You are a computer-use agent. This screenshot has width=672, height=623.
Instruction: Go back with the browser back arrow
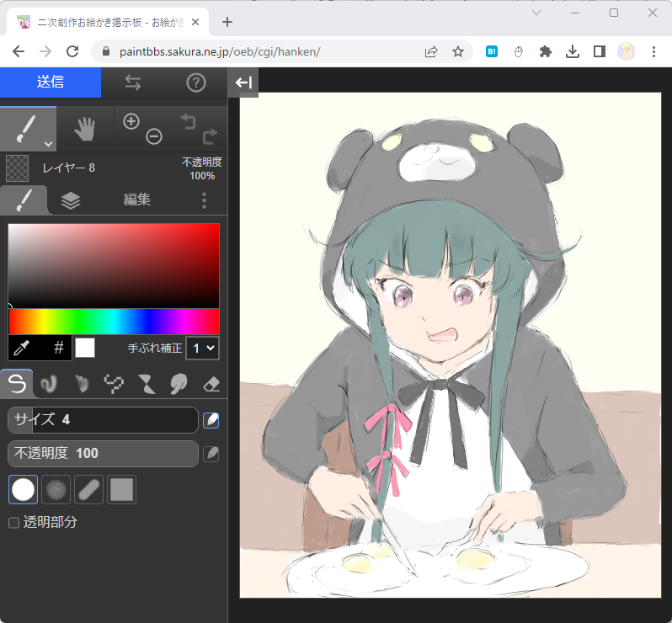click(19, 52)
